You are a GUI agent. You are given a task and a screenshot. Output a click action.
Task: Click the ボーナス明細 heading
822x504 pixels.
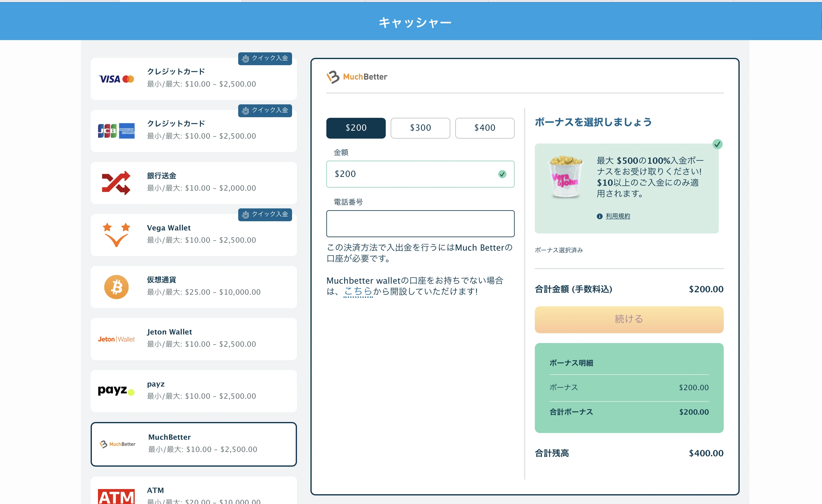click(x=571, y=363)
